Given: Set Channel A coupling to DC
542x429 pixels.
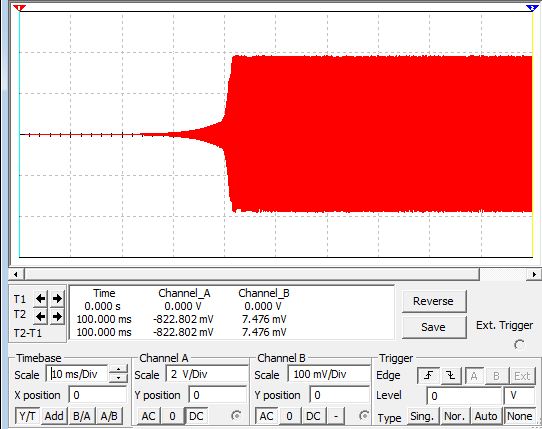Looking at the screenshot, I should tap(196, 416).
